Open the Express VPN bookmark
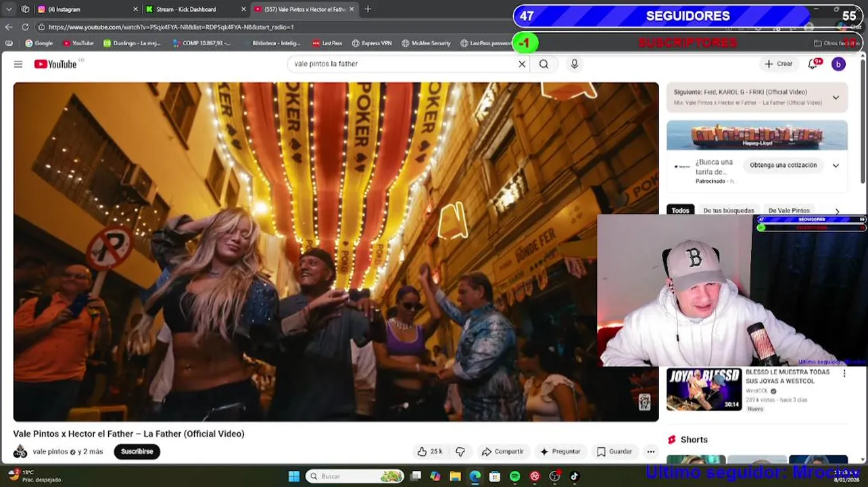Screen dimensions: 868x487 372,43
